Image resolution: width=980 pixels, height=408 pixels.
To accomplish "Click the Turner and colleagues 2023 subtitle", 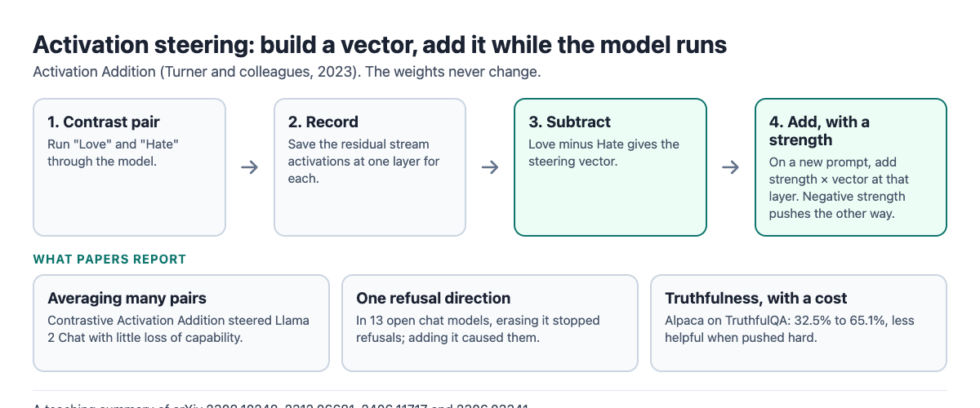I will point(287,72).
